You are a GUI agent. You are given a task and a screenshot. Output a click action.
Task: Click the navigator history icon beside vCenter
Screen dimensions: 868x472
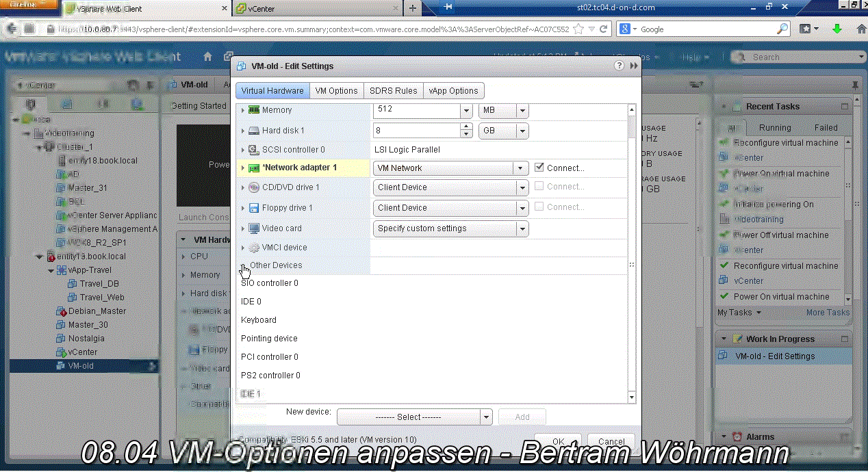click(133, 86)
